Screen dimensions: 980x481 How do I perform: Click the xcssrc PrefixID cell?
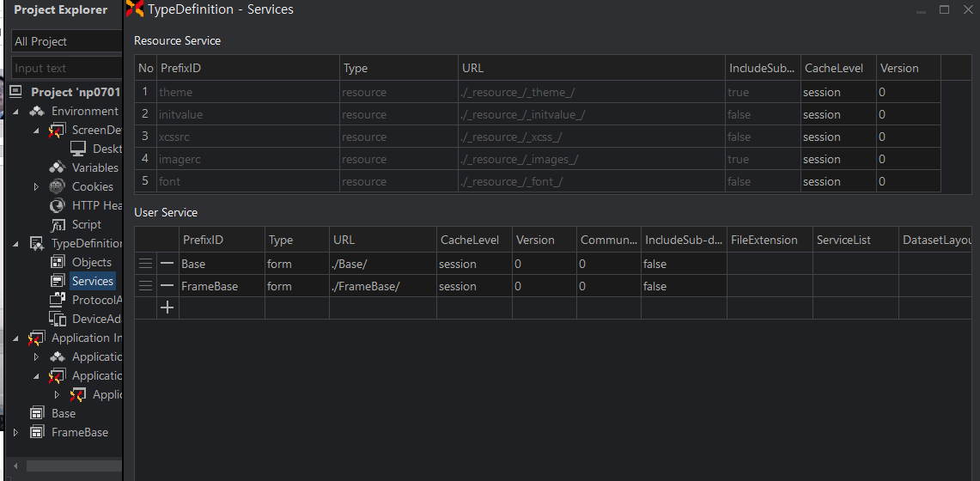[x=247, y=137]
